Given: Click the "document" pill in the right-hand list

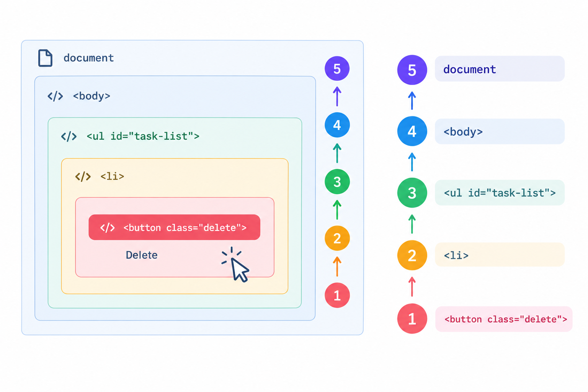Looking at the screenshot, I should tap(500, 69).
